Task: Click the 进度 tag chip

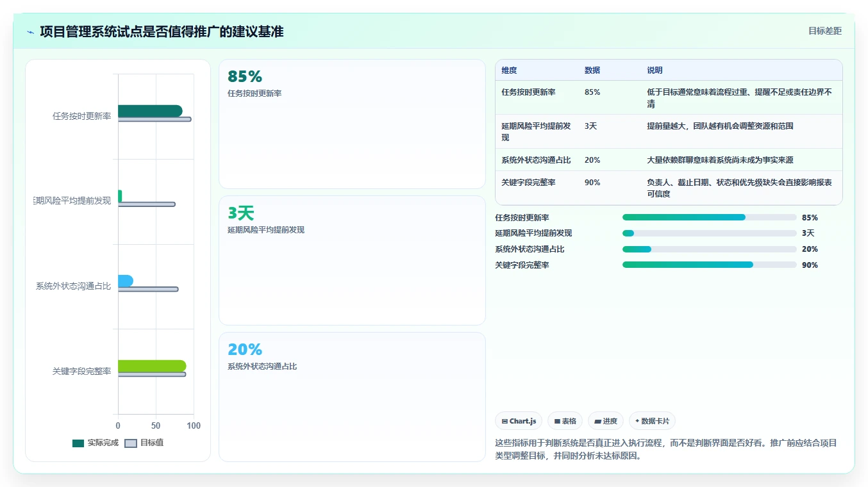Action: pos(606,421)
